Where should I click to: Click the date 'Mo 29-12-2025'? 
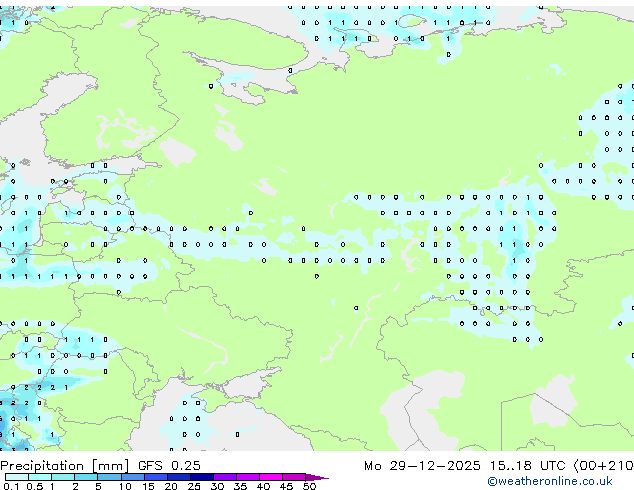pyautogui.click(x=422, y=466)
